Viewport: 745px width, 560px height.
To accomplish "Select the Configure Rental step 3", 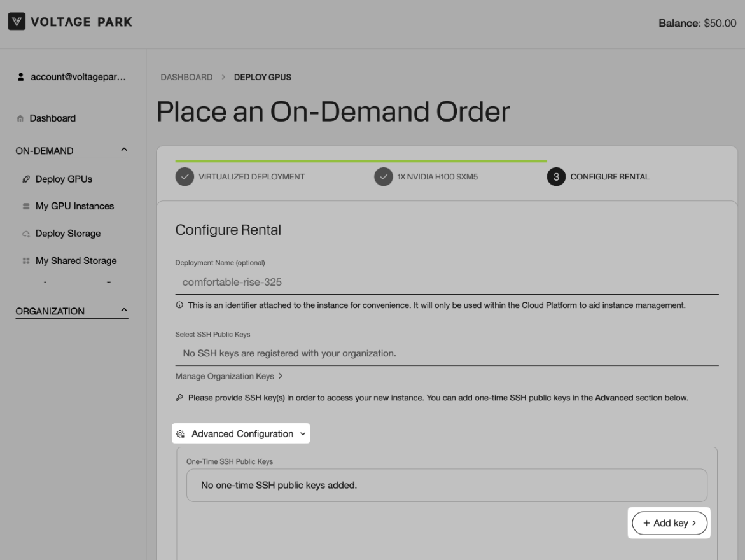I will 555,177.
